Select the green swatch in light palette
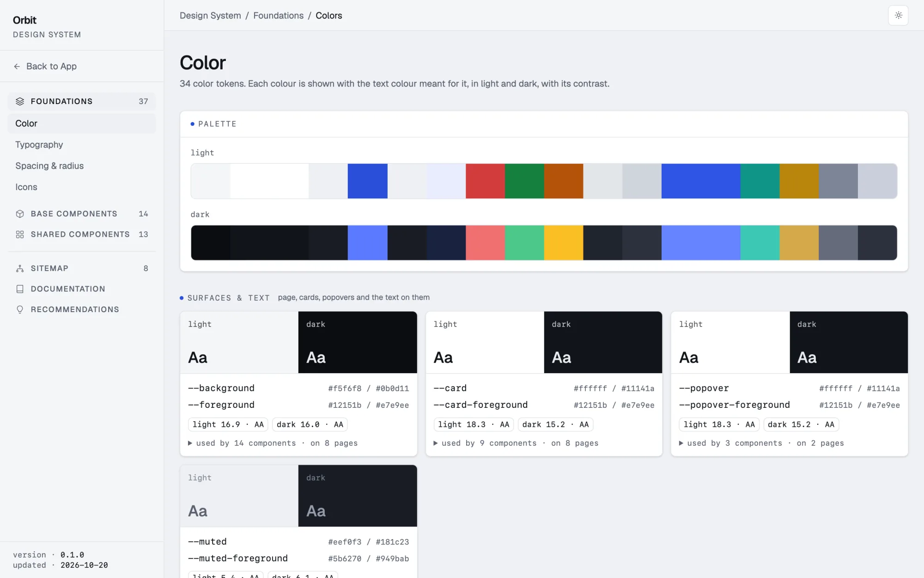Screen dimensions: 924x578 524,181
